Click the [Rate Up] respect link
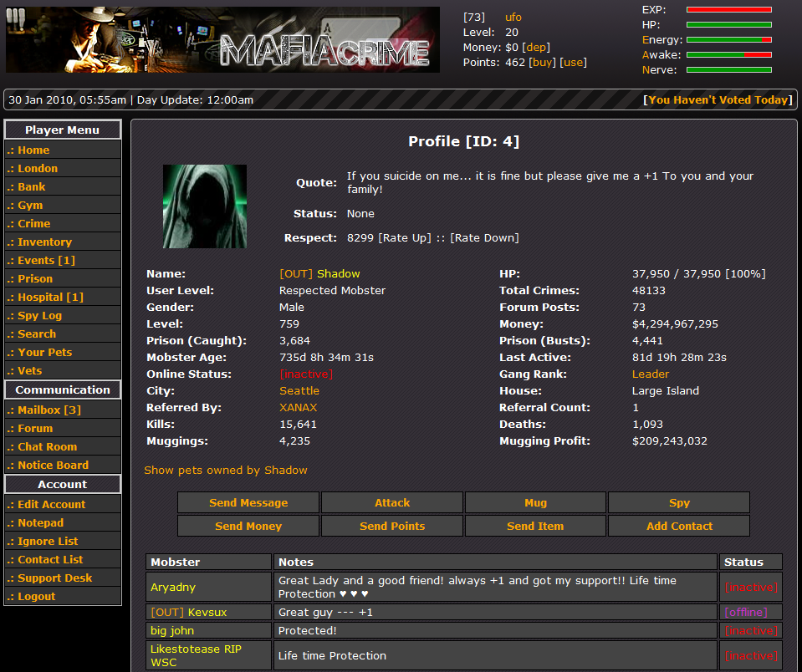The width and height of the screenshot is (802, 672). (x=405, y=238)
